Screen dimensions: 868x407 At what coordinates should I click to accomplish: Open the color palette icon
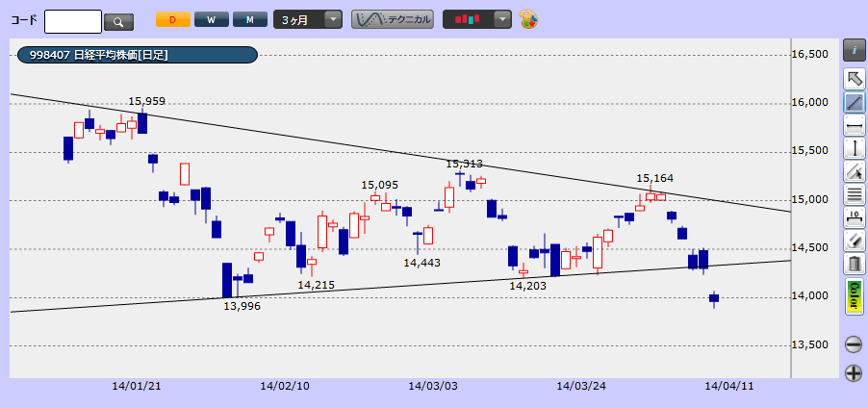coord(528,20)
